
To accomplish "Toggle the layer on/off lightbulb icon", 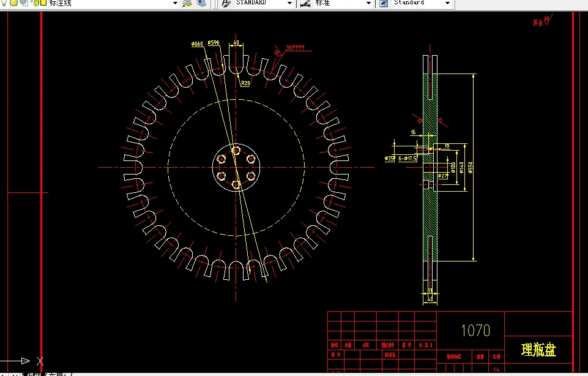I will tap(4, 2).
